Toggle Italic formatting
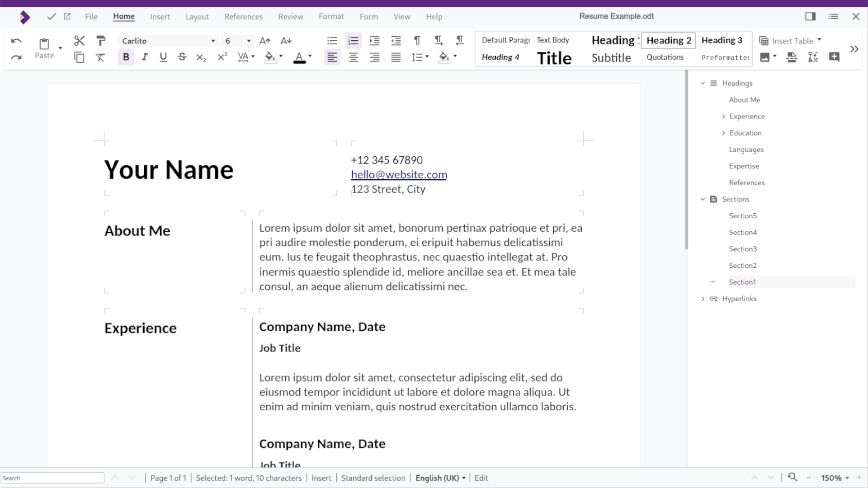The height and width of the screenshot is (488, 868). pos(145,57)
